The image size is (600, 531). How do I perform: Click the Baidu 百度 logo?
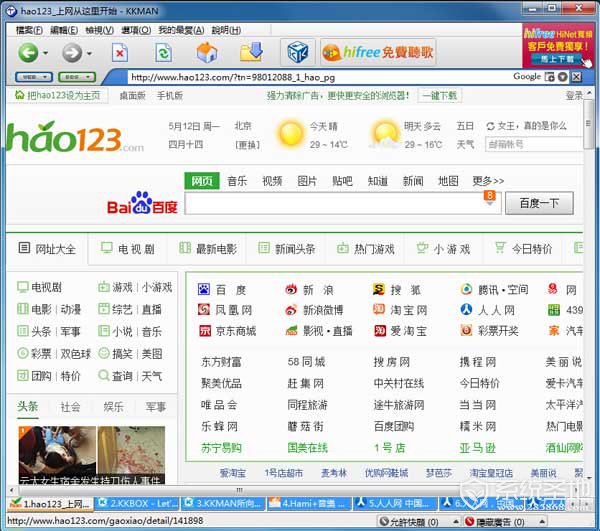click(x=142, y=204)
